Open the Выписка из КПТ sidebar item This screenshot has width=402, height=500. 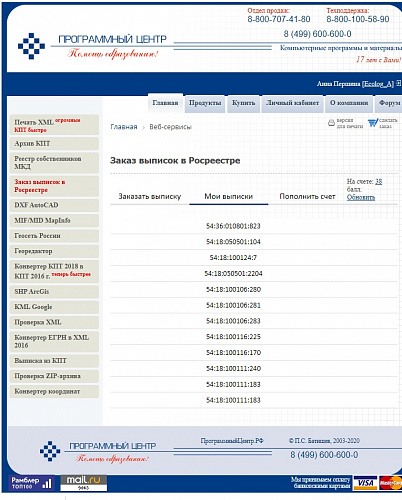(x=54, y=361)
